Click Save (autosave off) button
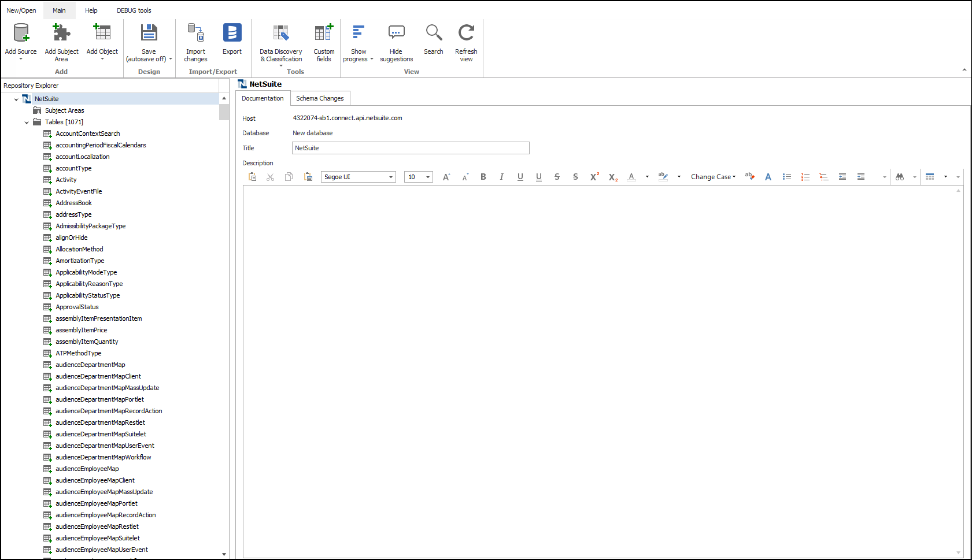 point(149,34)
